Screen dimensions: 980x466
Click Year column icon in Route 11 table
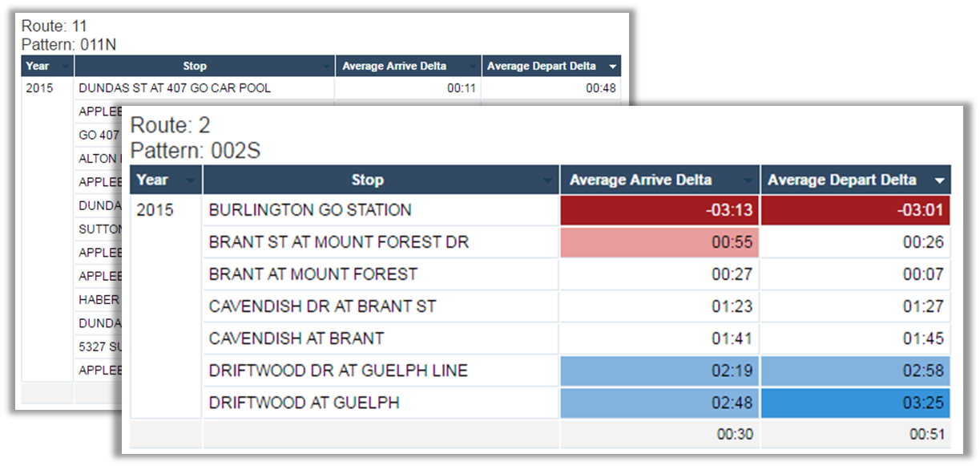coord(66,66)
